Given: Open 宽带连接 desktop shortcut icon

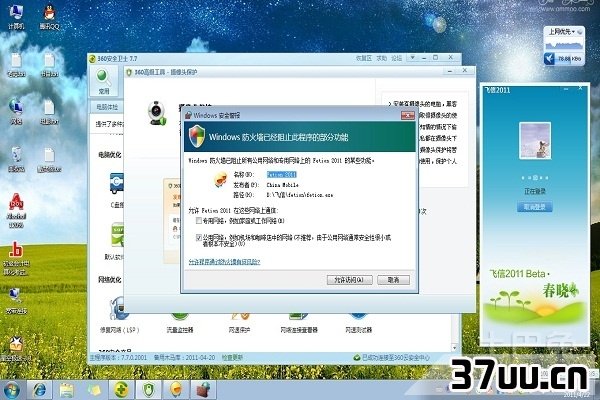Looking at the screenshot, I should [x=16, y=302].
